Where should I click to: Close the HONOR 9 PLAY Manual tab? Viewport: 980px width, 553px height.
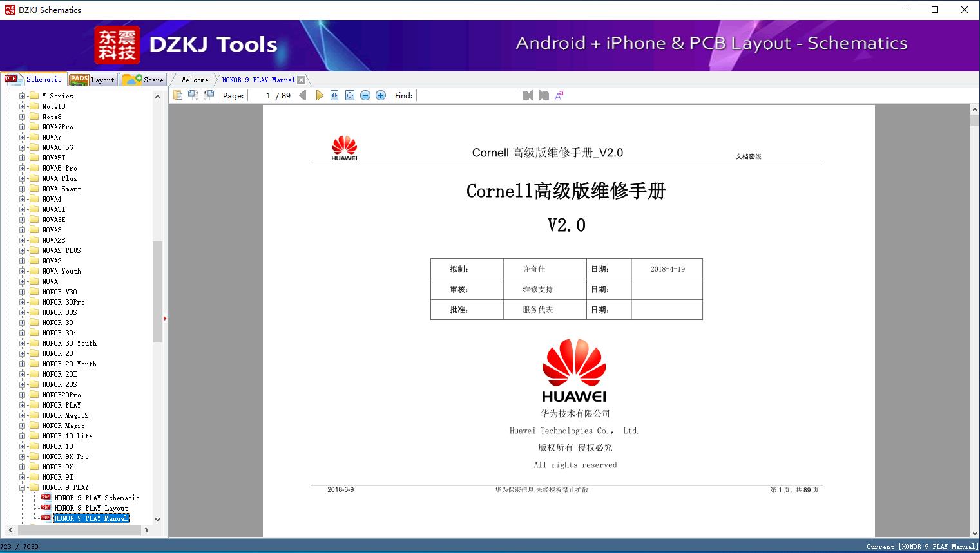coord(301,80)
